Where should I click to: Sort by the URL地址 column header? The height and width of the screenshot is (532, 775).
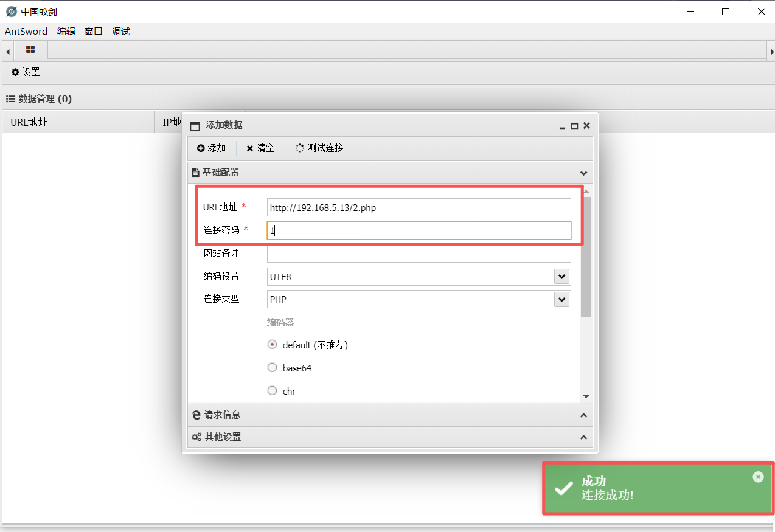[78, 122]
